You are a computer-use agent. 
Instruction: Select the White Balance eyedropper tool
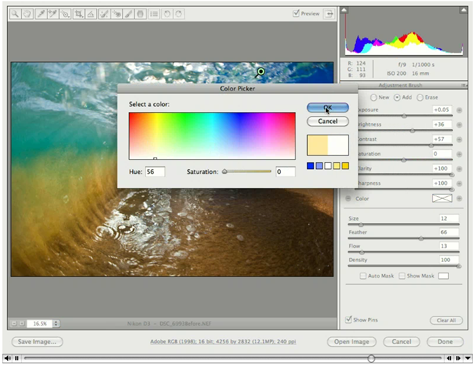41,14
